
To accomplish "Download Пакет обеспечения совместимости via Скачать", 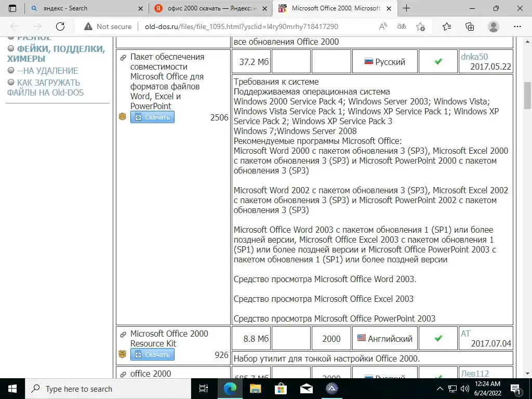I will pyautogui.click(x=152, y=117).
